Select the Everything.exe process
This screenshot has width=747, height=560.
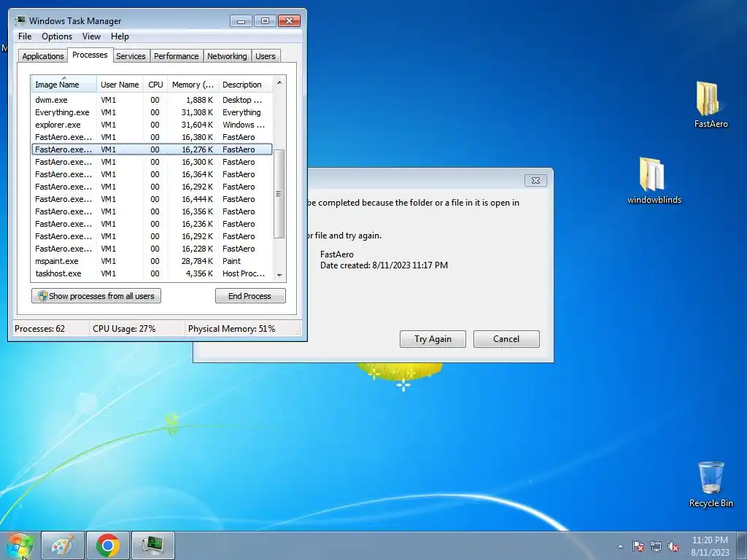[x=152, y=112]
